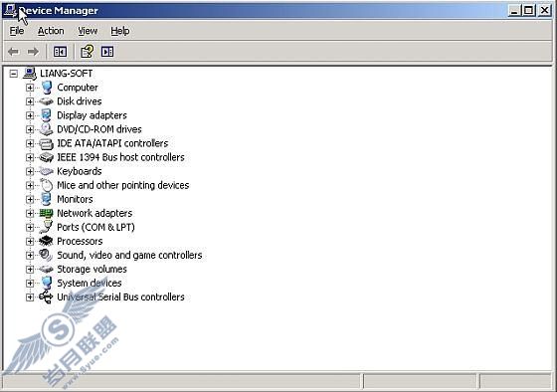This screenshot has height=392, width=557.
Task: Expand the Keyboards node
Action: [30, 171]
